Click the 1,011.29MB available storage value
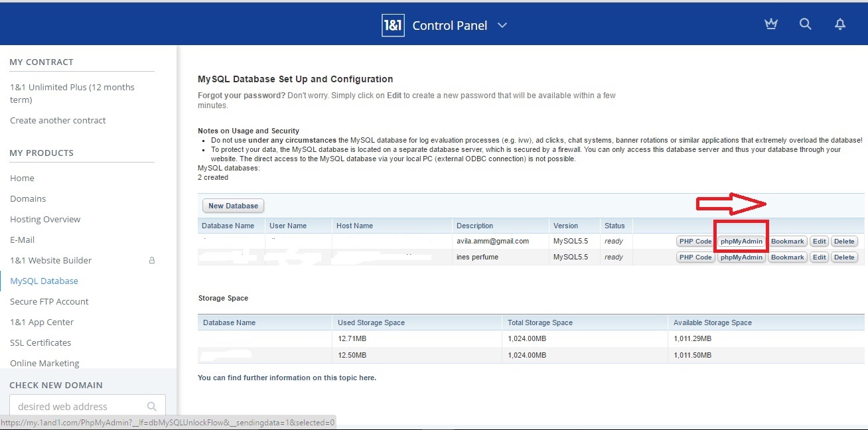Image resolution: width=868 pixels, height=430 pixels. pyautogui.click(x=692, y=338)
